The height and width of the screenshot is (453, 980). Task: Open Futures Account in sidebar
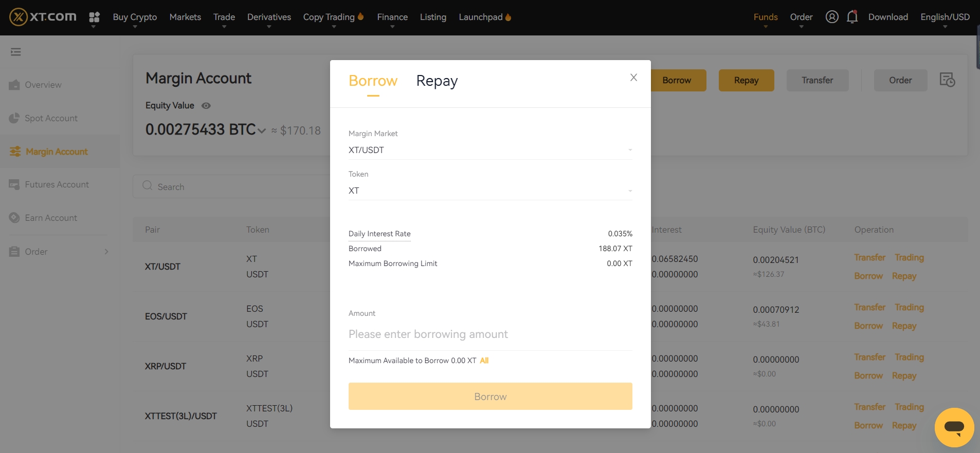pyautogui.click(x=57, y=184)
